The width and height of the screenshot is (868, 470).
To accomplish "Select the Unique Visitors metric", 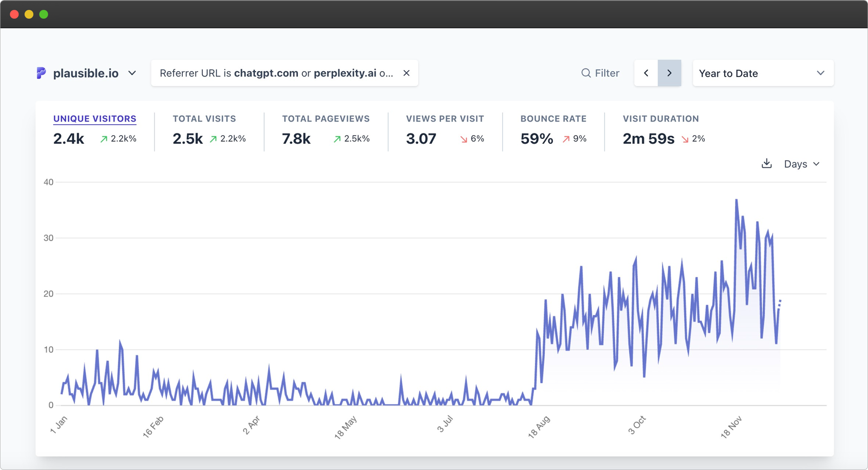I will pos(94,119).
